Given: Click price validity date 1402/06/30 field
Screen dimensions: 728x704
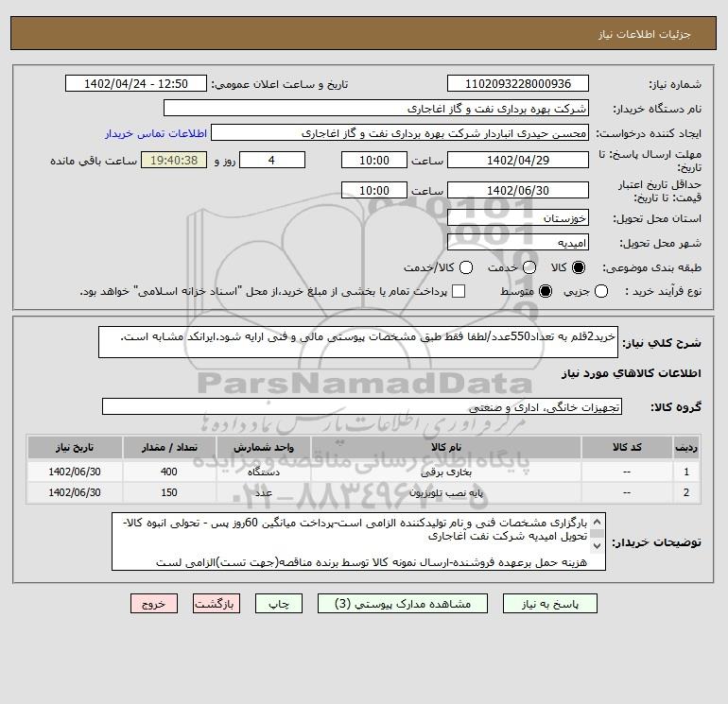Looking at the screenshot, I should pyautogui.click(x=518, y=191).
